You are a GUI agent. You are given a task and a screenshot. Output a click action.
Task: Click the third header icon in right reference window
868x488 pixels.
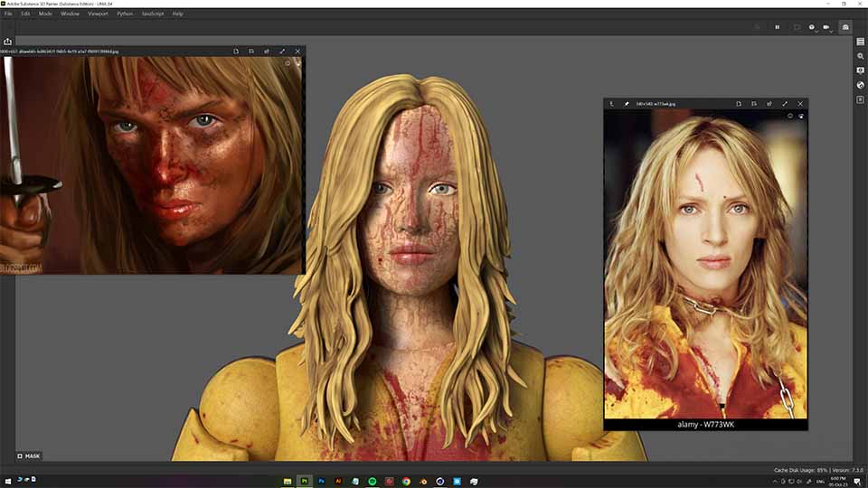[x=769, y=104]
